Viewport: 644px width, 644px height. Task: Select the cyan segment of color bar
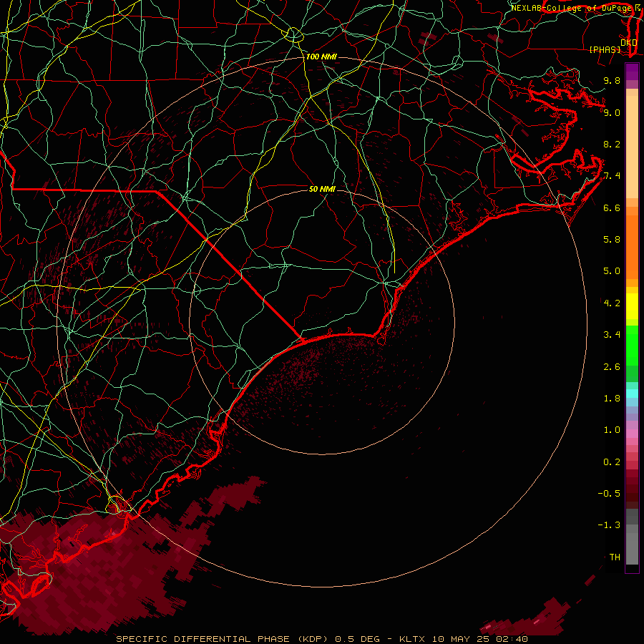pyautogui.click(x=632, y=394)
